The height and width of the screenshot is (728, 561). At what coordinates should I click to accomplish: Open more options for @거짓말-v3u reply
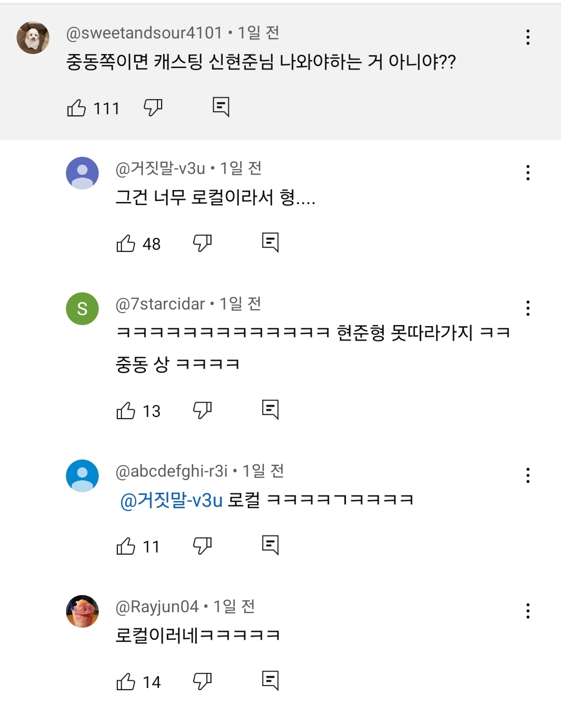(x=528, y=172)
